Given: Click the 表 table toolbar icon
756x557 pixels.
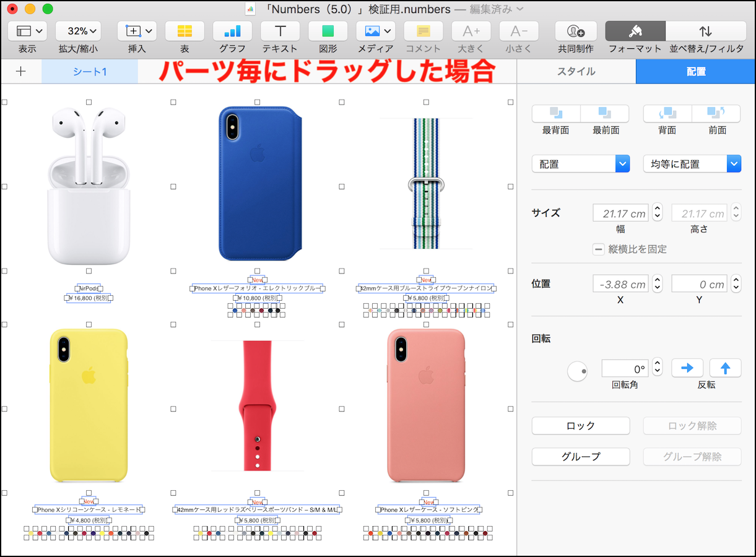Looking at the screenshot, I should pos(185,31).
